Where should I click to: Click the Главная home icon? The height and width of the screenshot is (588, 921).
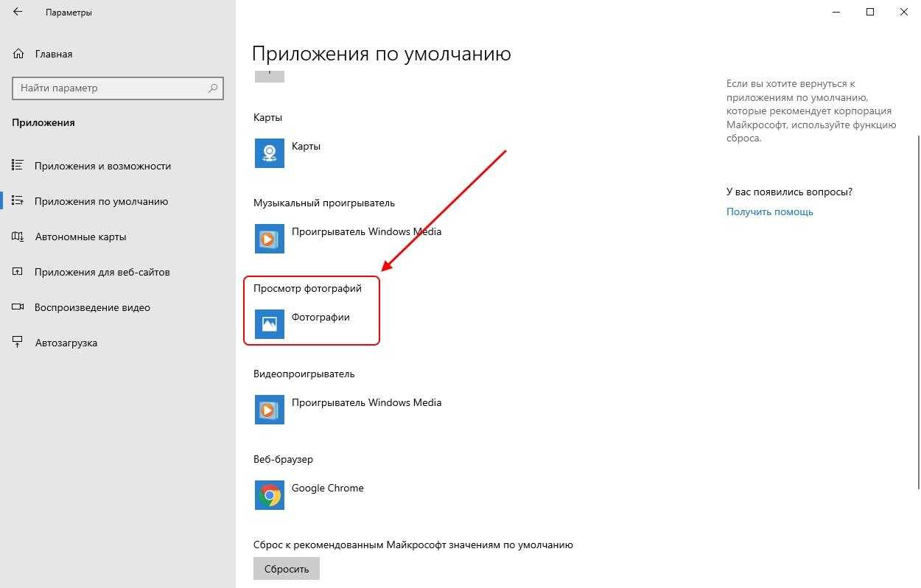(18, 54)
